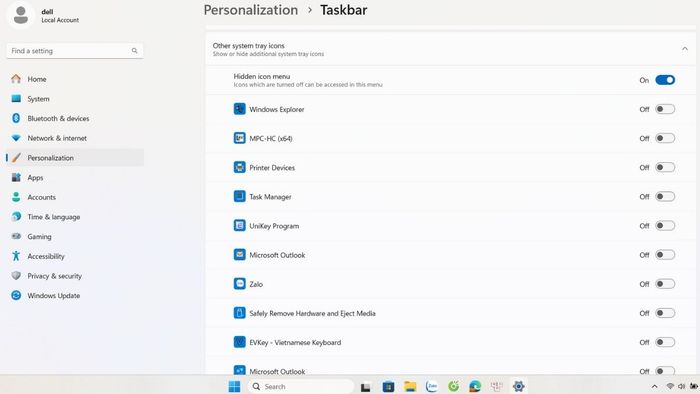Click the Find a setting search box
700x394 pixels.
[75, 51]
